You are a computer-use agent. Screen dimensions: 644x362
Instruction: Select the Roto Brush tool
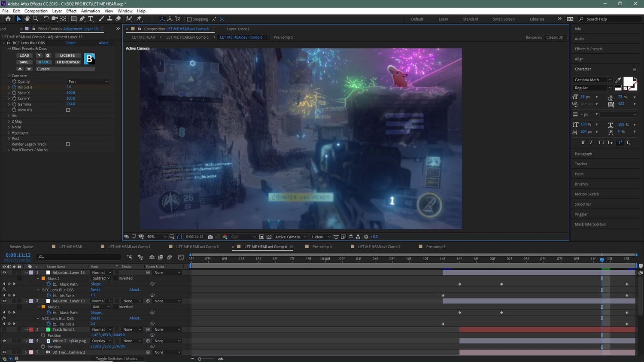tap(129, 19)
